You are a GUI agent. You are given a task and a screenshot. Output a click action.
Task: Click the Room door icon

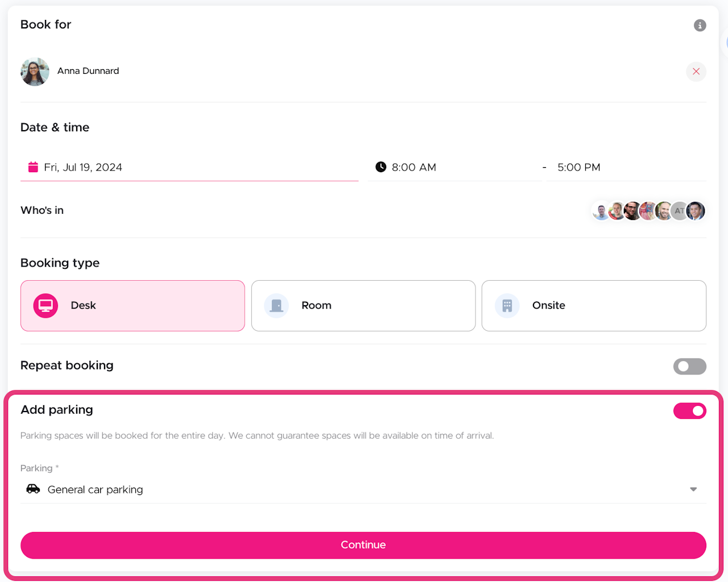point(276,306)
